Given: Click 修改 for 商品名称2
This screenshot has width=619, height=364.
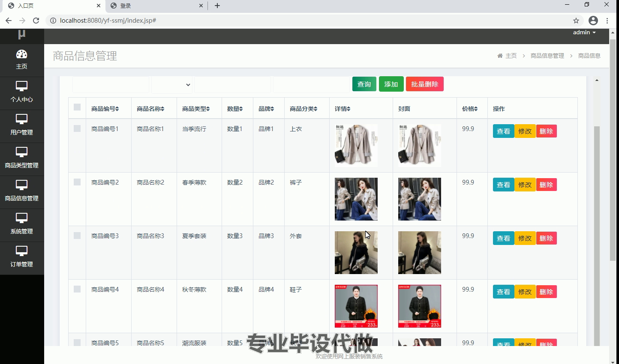Looking at the screenshot, I should [525, 185].
